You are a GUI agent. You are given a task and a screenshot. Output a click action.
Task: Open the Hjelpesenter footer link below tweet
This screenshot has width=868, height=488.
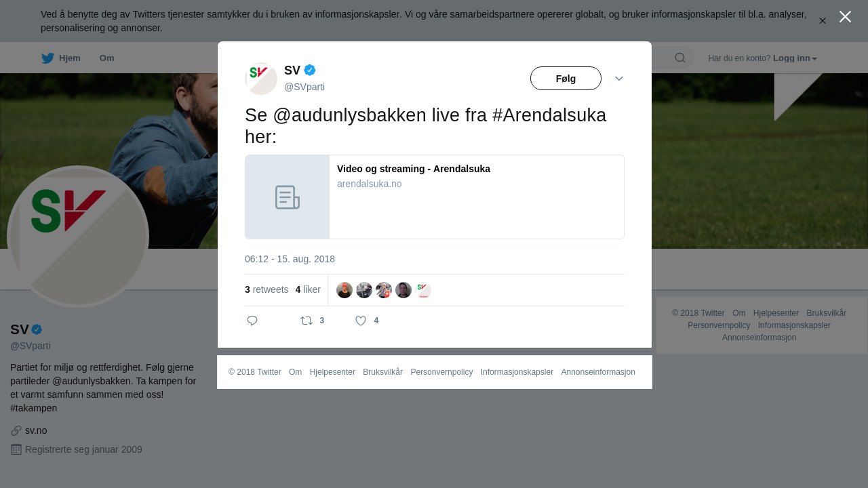332,372
